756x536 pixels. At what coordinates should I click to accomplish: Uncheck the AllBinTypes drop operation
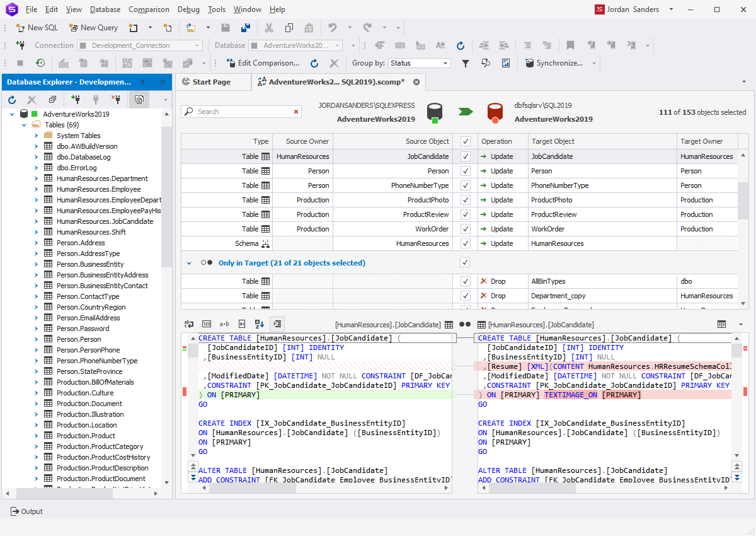[x=465, y=281]
